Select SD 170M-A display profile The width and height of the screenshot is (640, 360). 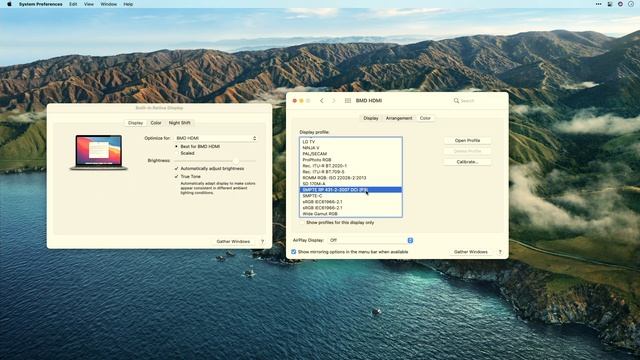tap(351, 184)
